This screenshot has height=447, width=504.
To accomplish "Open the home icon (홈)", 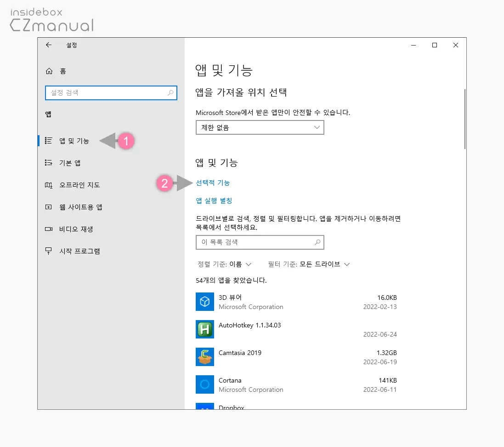I will pos(49,71).
